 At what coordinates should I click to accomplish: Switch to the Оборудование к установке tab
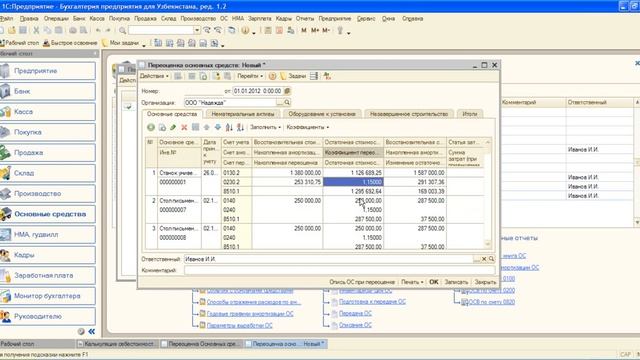pyautogui.click(x=322, y=114)
